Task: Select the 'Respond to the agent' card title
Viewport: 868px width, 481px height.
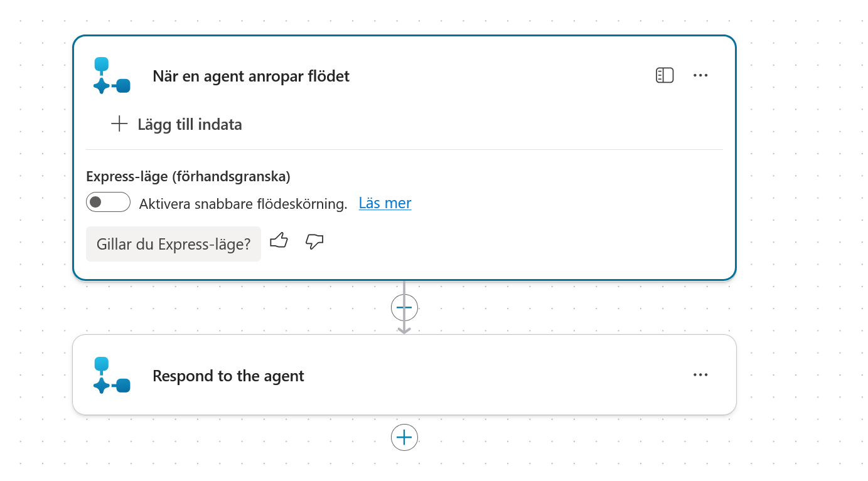Action: pos(228,376)
